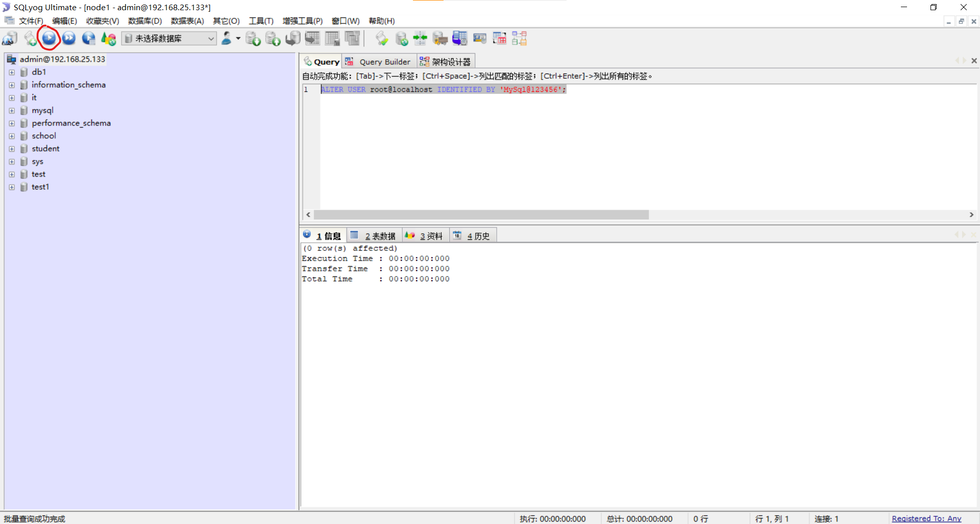Click the copy database to another host icon

293,39
